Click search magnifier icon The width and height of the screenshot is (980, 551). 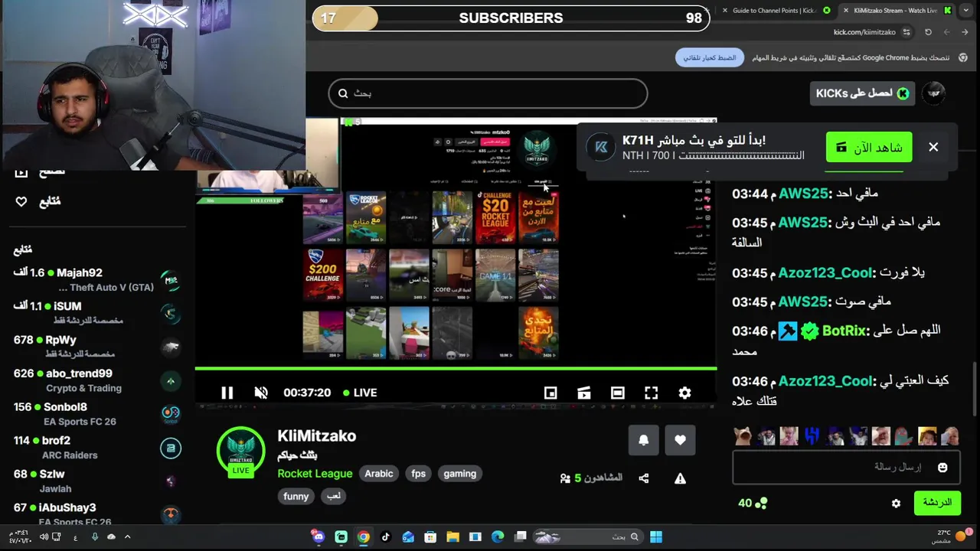tap(343, 93)
